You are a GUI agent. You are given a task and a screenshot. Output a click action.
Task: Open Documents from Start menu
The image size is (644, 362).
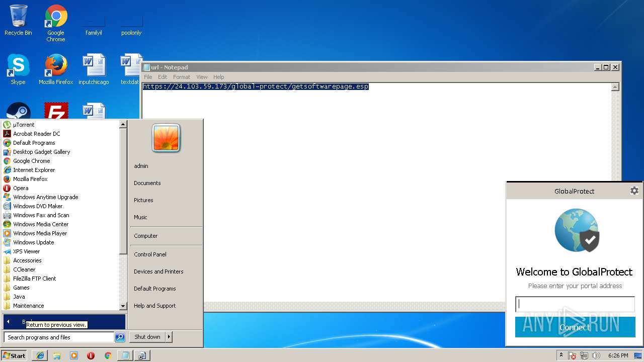click(x=147, y=183)
